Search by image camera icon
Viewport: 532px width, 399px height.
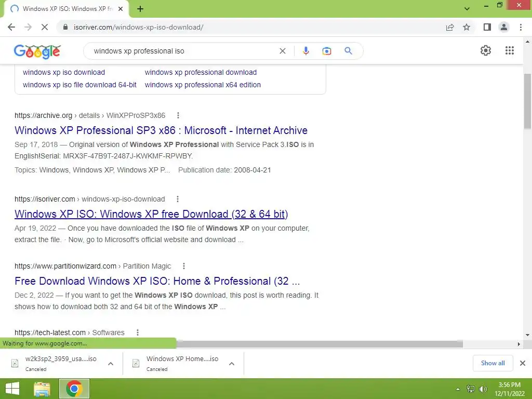pos(327,51)
